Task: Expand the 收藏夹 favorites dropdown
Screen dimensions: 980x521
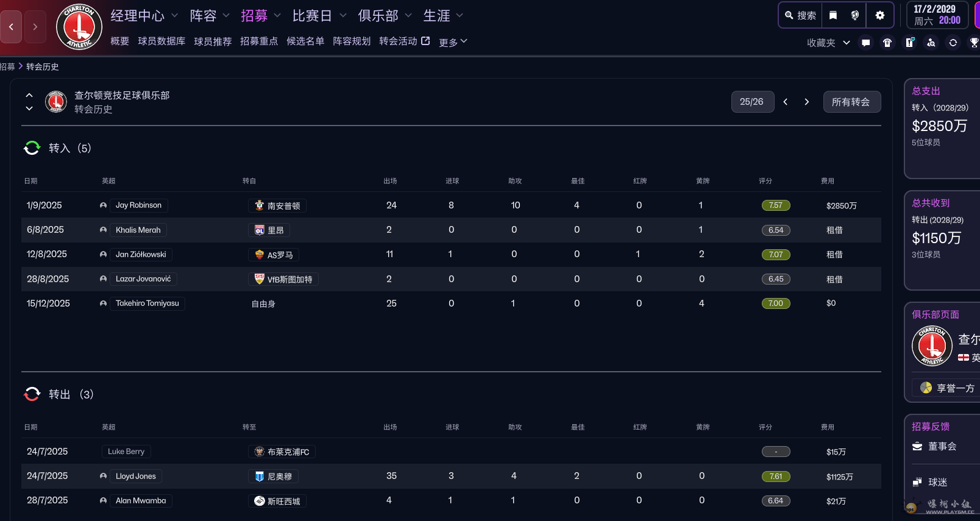Action: [x=828, y=43]
